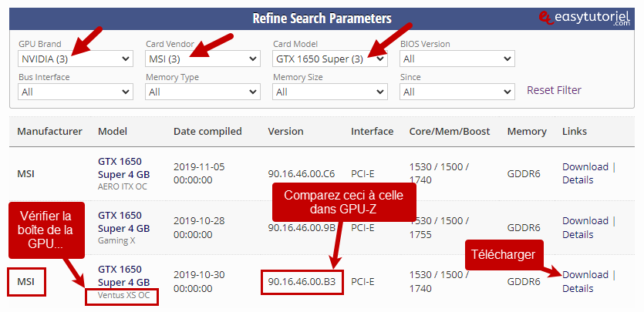Expand the Card Model dropdown

tap(330, 59)
